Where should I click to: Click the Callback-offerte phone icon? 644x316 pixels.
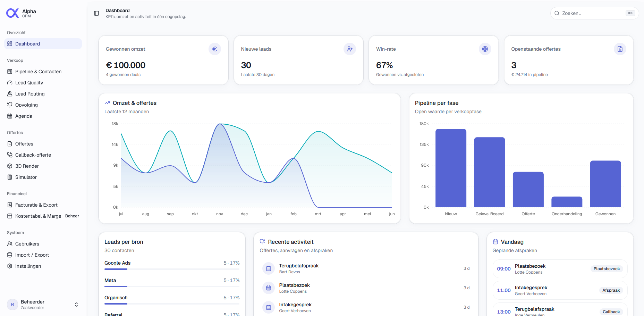pos(10,155)
